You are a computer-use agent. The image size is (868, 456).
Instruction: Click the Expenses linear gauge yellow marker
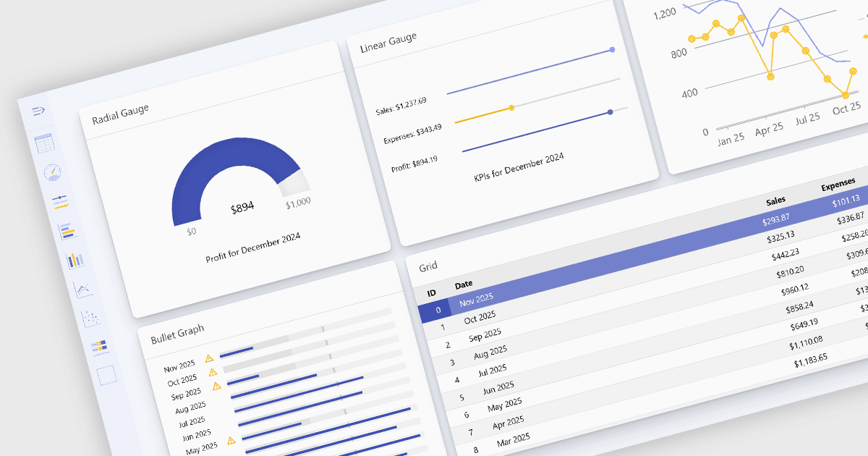511,108
